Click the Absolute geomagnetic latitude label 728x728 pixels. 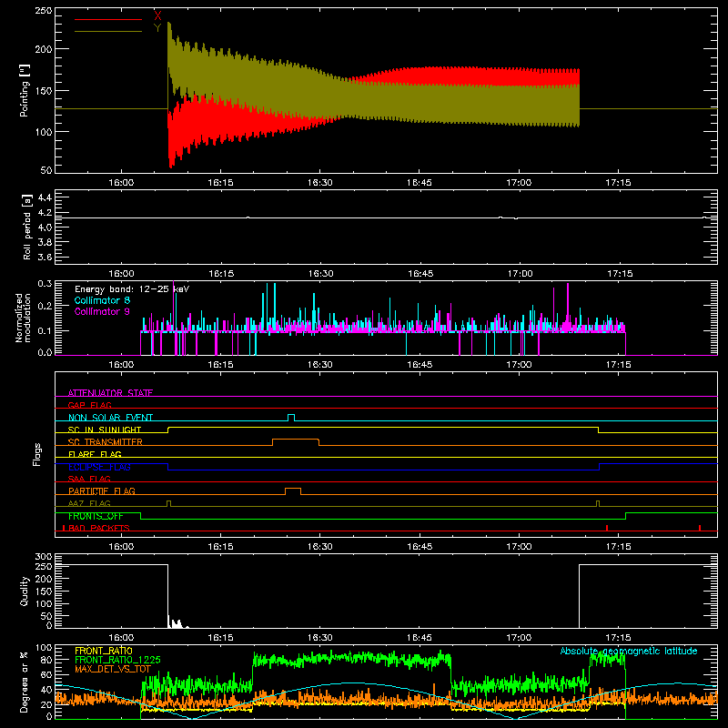(629, 651)
